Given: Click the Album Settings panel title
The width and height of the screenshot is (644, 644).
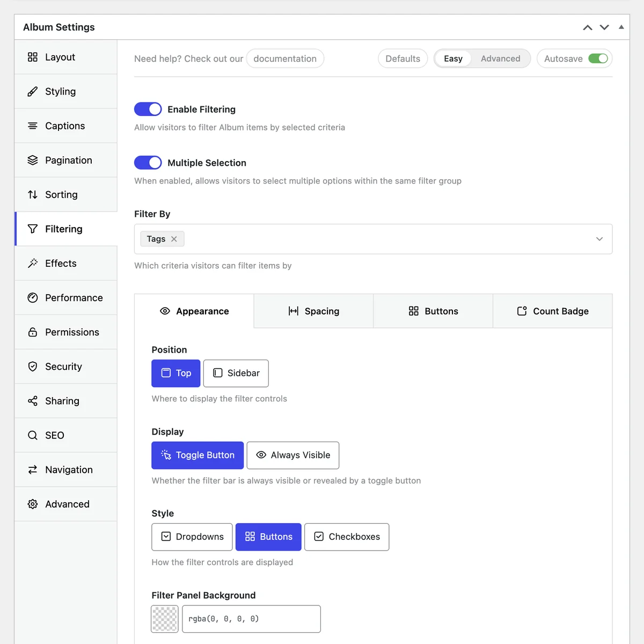Looking at the screenshot, I should pos(59,27).
